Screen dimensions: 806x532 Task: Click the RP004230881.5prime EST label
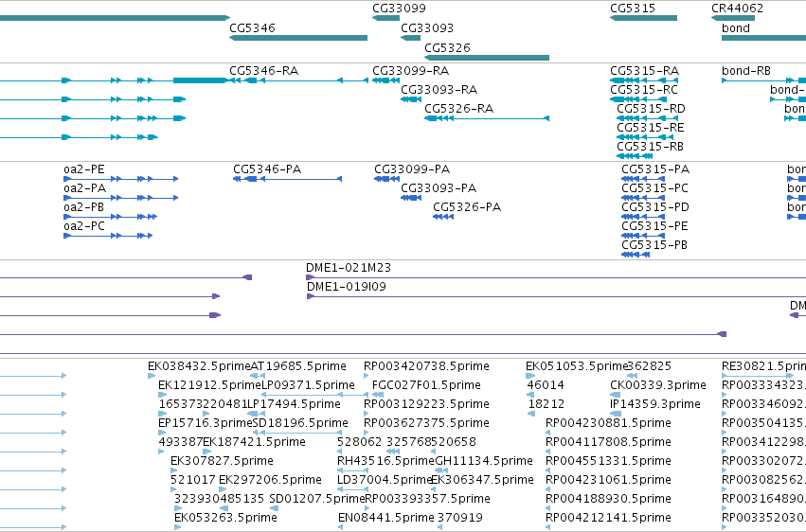[609, 424]
